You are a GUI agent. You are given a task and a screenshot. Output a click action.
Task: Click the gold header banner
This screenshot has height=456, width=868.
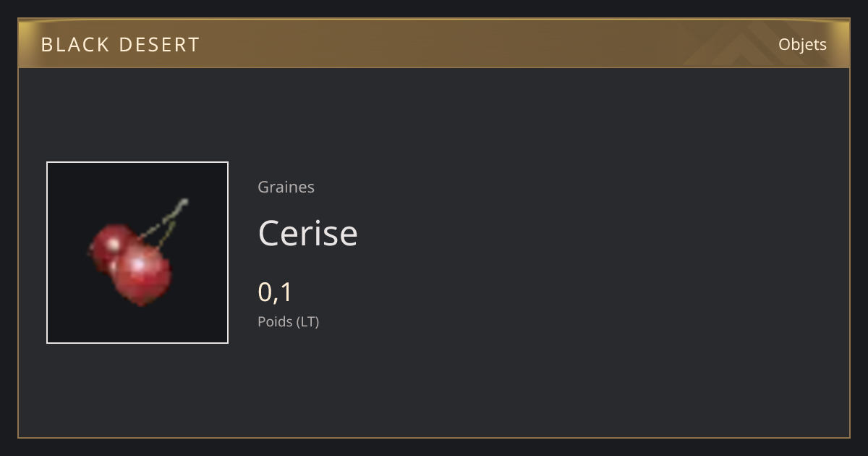[x=434, y=43]
